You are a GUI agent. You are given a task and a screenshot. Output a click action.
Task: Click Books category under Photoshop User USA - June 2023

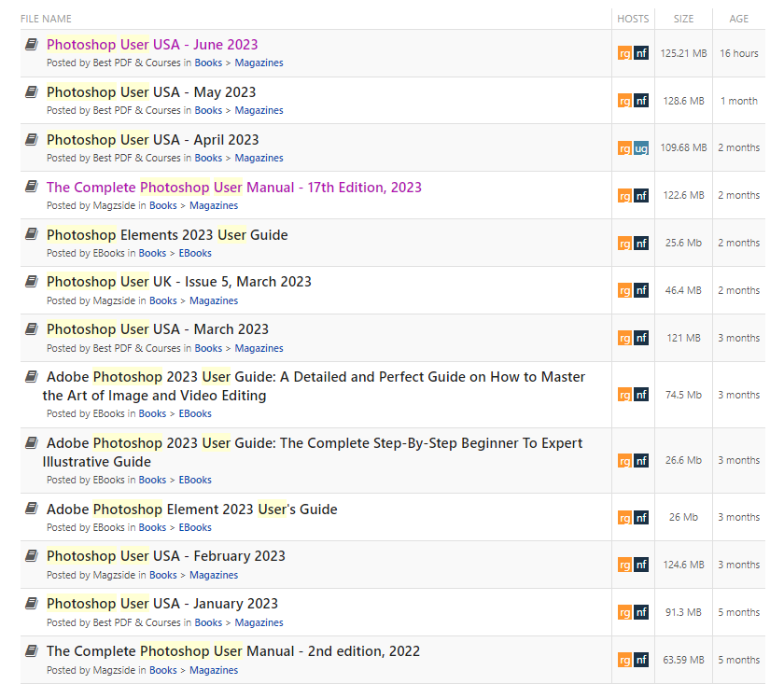pyautogui.click(x=208, y=63)
